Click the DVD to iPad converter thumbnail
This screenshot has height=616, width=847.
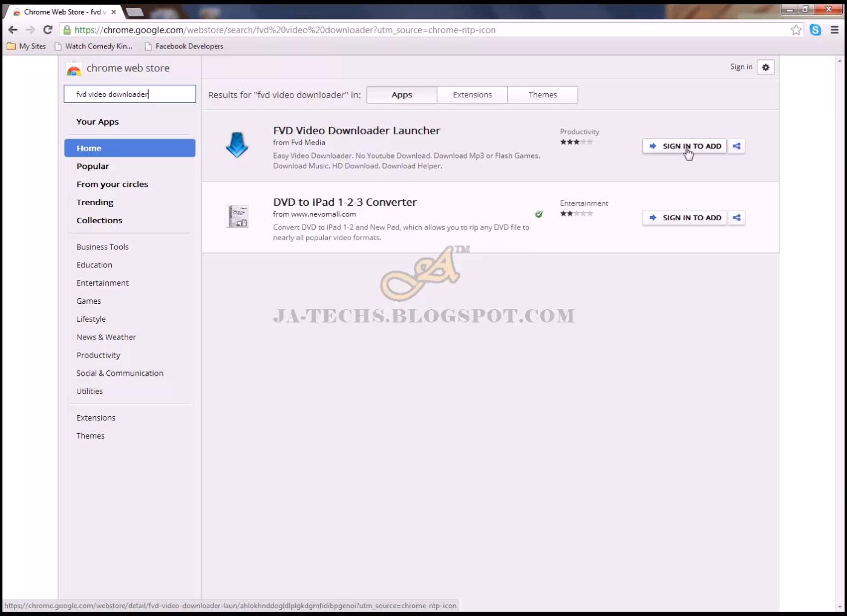(x=237, y=217)
